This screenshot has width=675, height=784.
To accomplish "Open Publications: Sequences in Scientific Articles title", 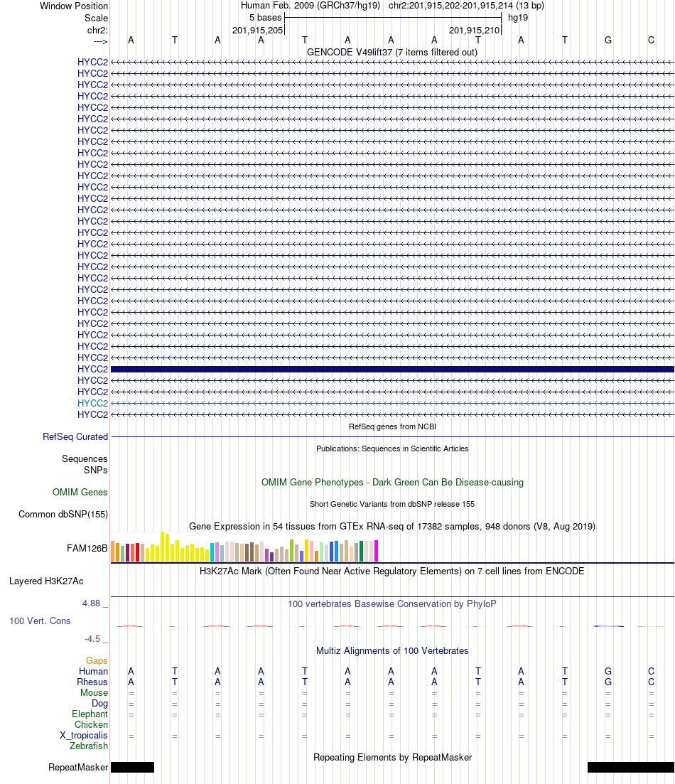I will point(392,449).
